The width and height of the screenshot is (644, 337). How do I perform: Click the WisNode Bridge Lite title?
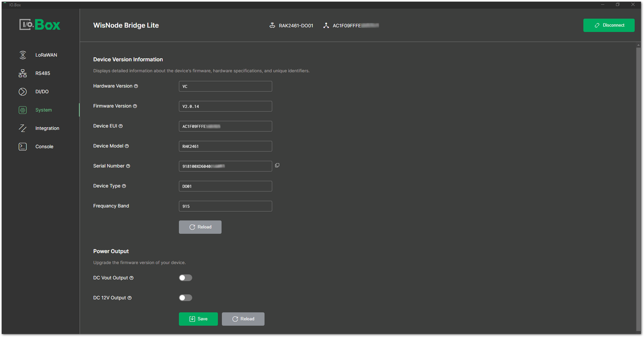pyautogui.click(x=126, y=25)
